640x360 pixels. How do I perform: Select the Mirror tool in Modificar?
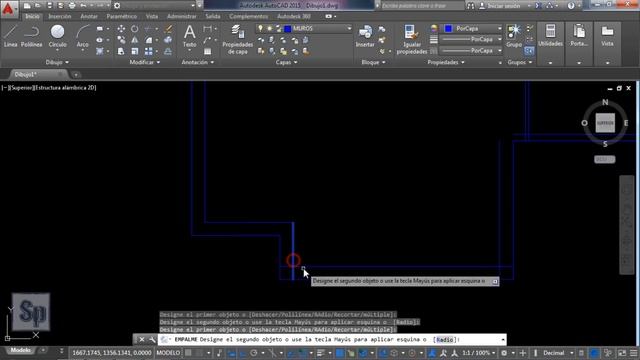pos(135,40)
